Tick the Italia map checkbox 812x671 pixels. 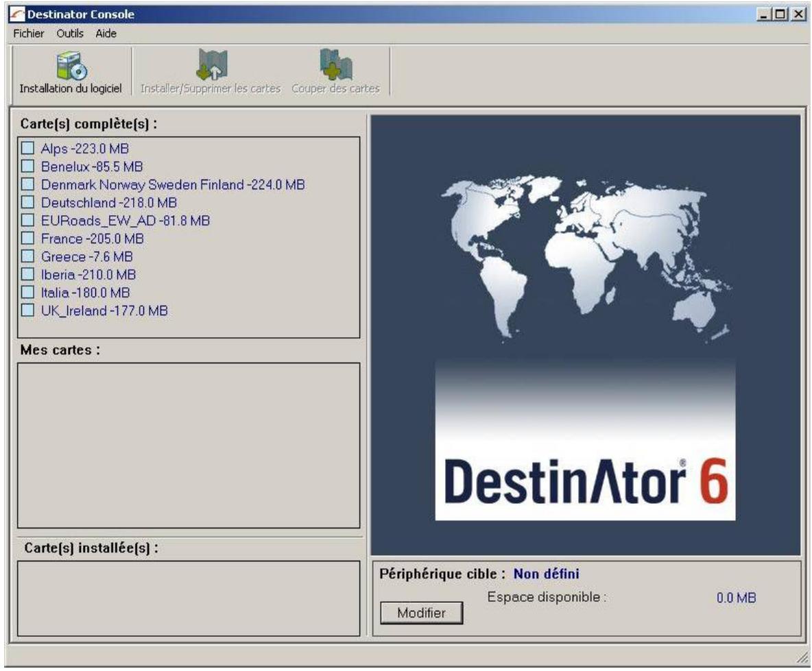pos(27,292)
